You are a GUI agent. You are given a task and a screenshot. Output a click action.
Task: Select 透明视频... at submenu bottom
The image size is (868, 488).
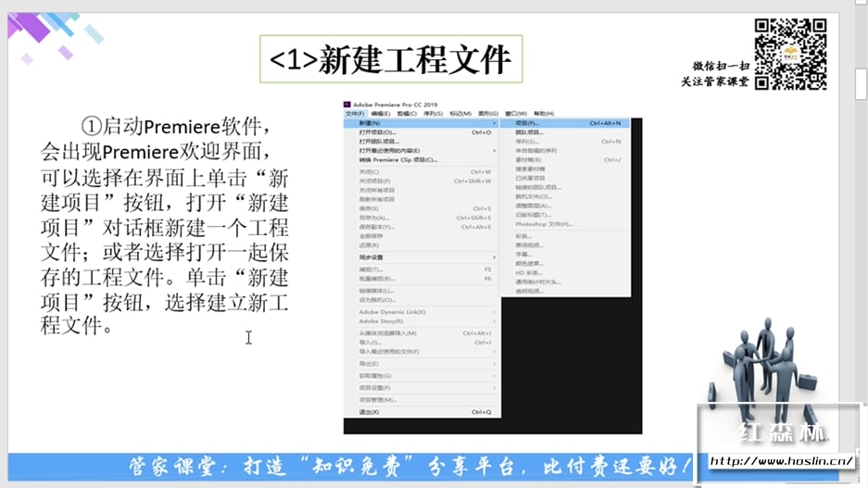[x=565, y=291]
